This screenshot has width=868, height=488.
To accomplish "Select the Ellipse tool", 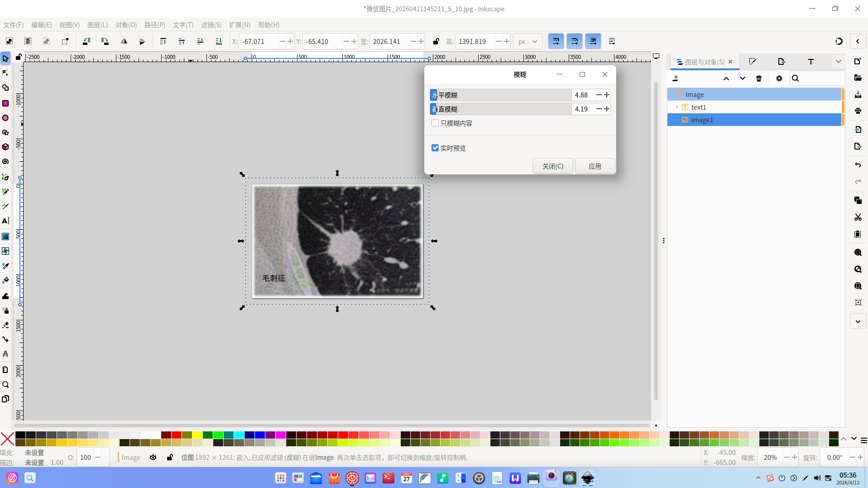I will point(5,118).
